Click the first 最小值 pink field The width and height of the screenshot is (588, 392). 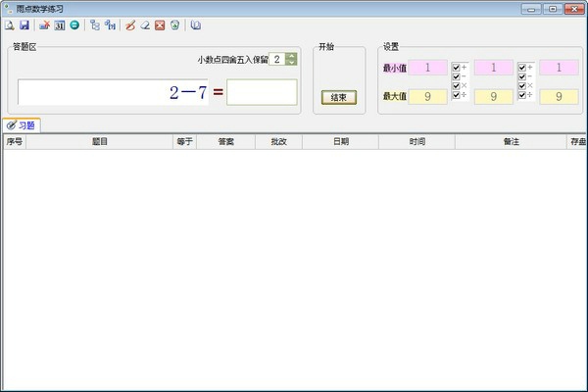click(x=427, y=68)
